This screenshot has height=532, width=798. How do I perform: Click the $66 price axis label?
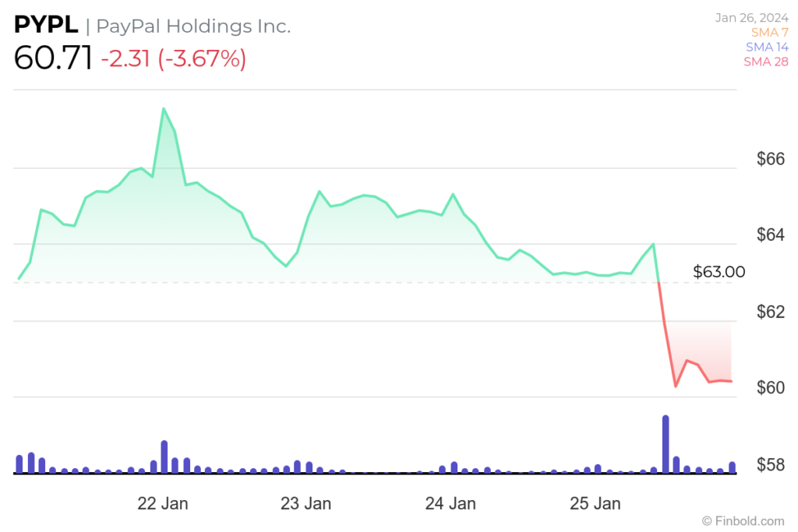click(x=770, y=159)
